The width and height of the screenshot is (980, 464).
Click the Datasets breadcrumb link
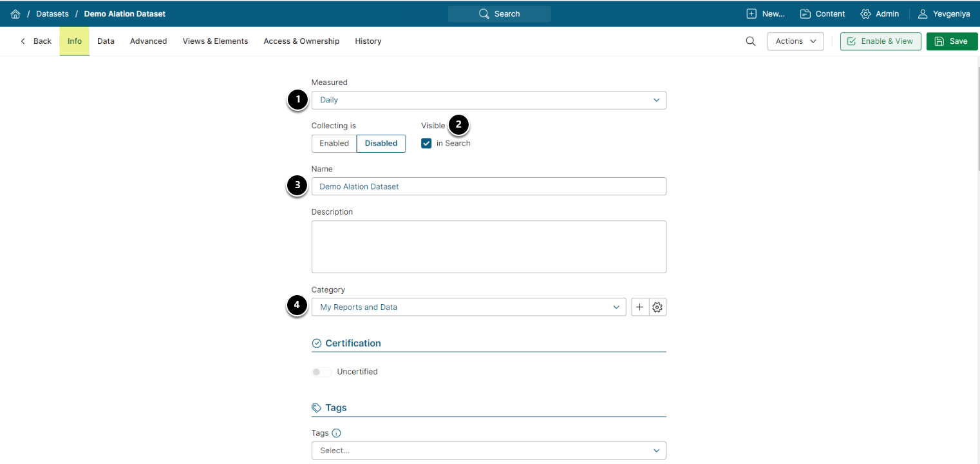[52, 14]
